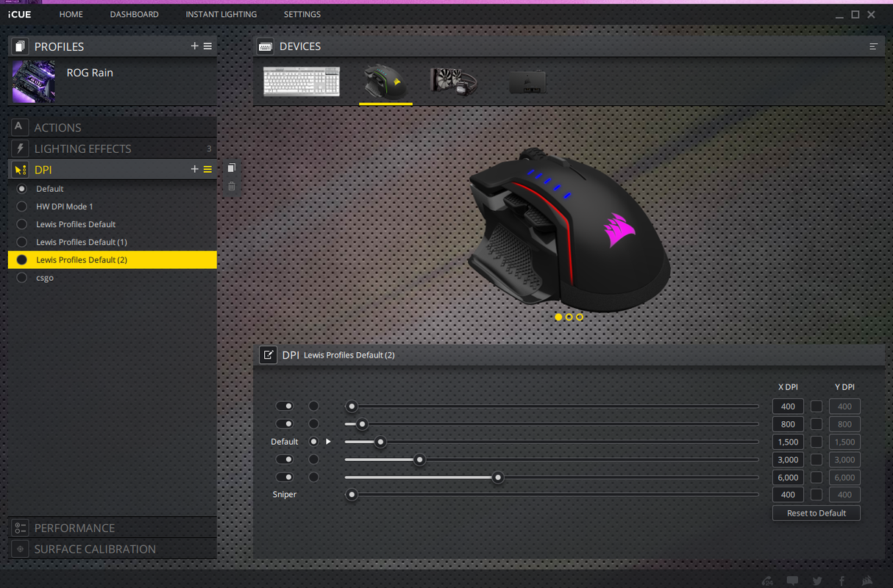Copy the selected DPI preset
Viewport: 893px width, 588px height.
[232, 168]
